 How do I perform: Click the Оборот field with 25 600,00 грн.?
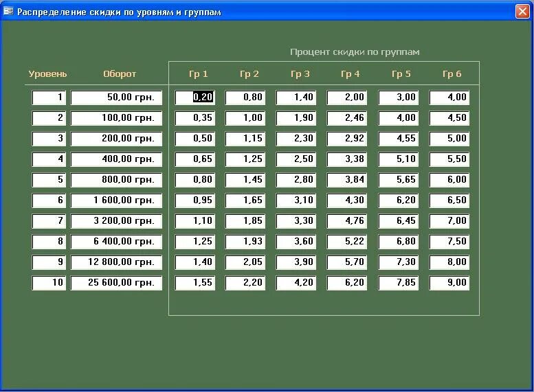click(x=116, y=283)
